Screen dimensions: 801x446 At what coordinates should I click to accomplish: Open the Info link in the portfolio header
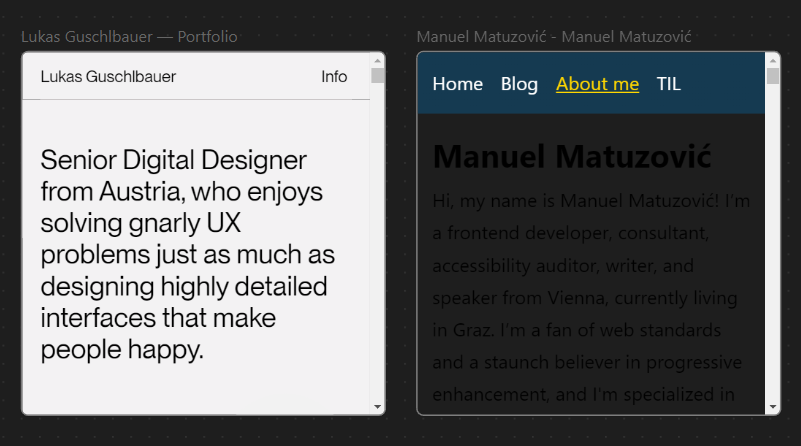334,77
